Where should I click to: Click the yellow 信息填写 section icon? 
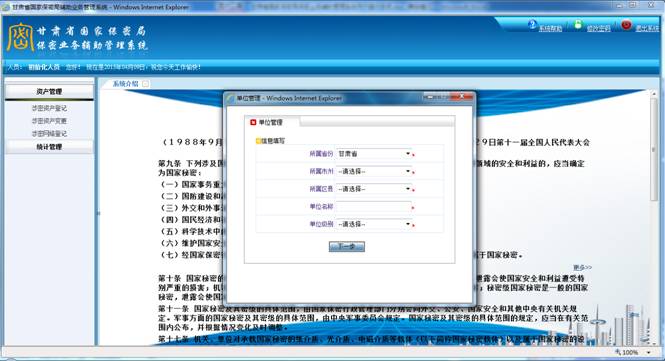(258, 141)
